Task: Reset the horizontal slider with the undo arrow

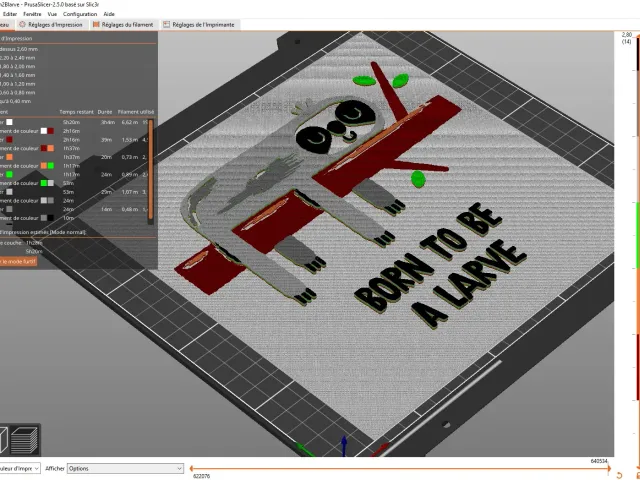Action: 619,476
